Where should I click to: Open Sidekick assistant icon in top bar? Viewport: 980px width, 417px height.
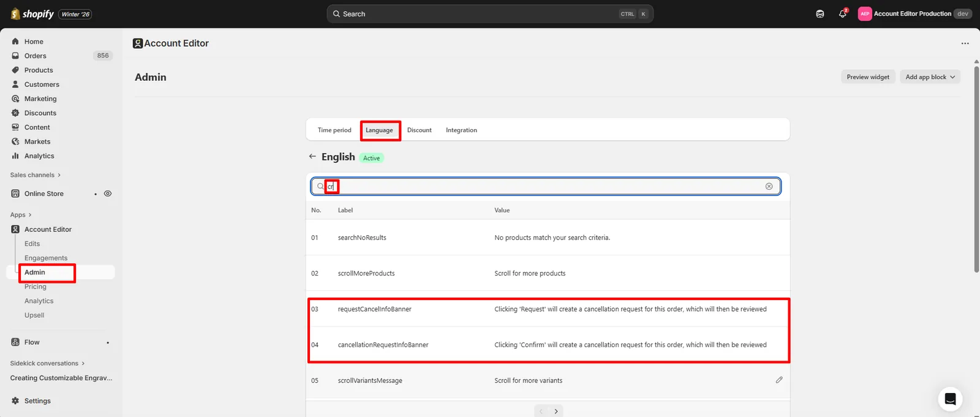coord(820,13)
